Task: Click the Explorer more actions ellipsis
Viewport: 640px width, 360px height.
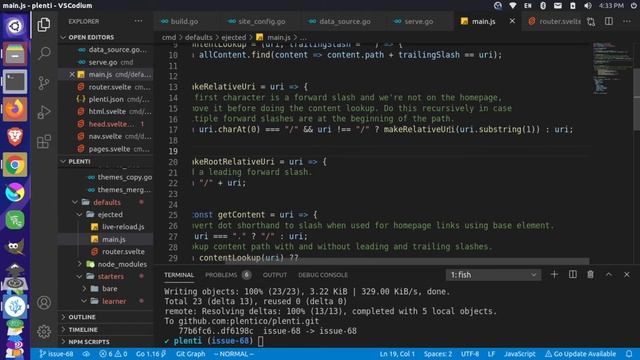Action: pyautogui.click(x=138, y=21)
